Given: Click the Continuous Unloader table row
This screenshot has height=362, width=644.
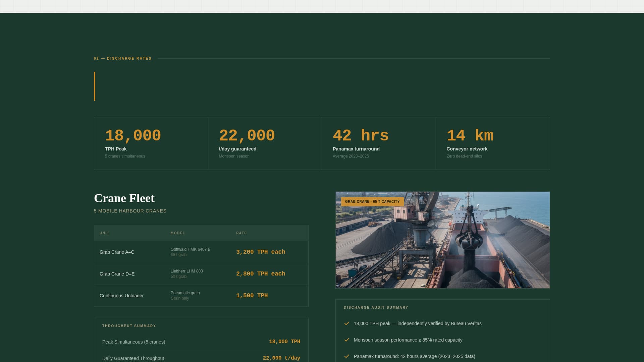Looking at the screenshot, I should pyautogui.click(x=201, y=296).
